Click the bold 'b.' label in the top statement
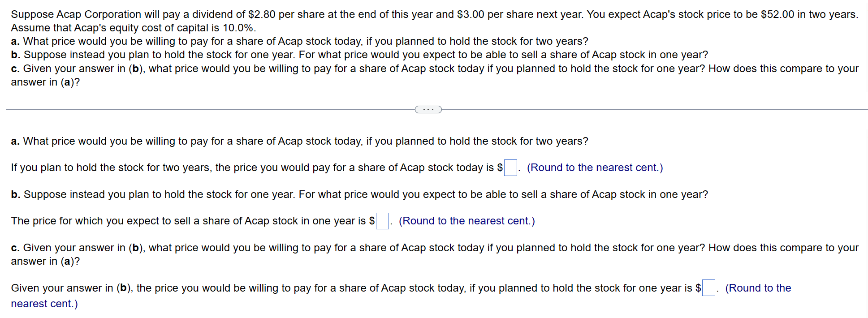This screenshot has width=868, height=318. coord(16,55)
